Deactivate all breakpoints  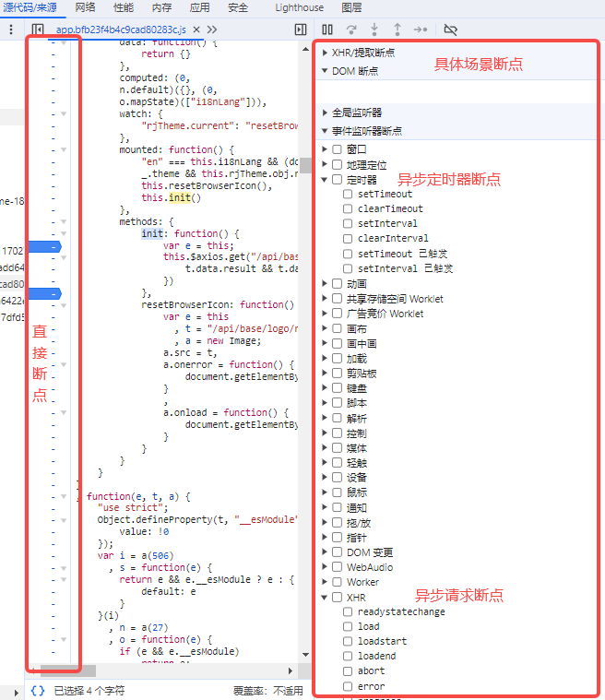pyautogui.click(x=450, y=30)
